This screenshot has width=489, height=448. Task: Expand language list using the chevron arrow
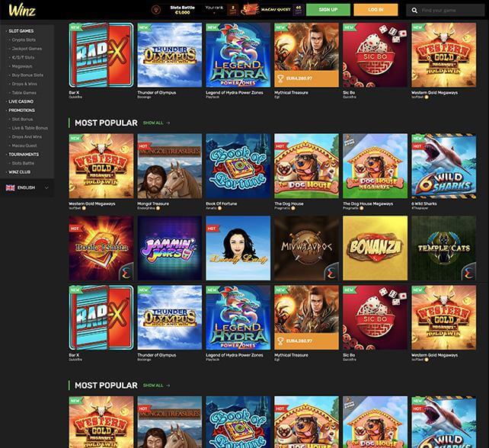tap(46, 188)
